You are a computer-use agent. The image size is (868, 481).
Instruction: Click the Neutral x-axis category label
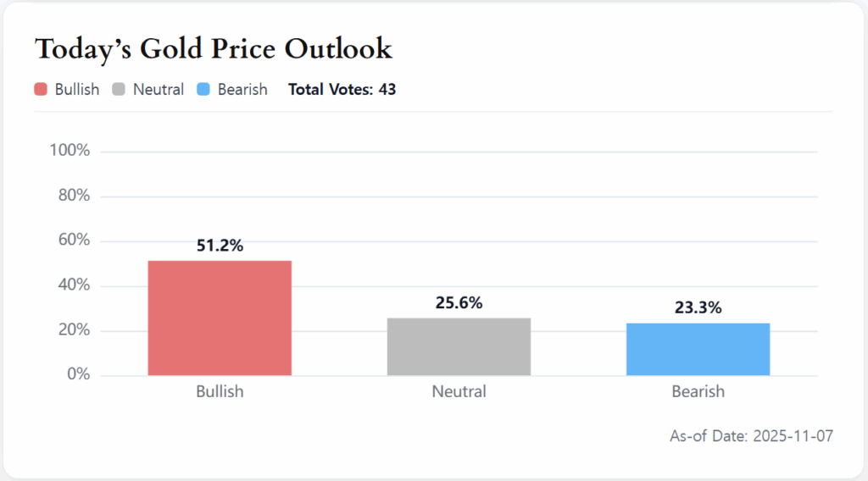pyautogui.click(x=459, y=391)
